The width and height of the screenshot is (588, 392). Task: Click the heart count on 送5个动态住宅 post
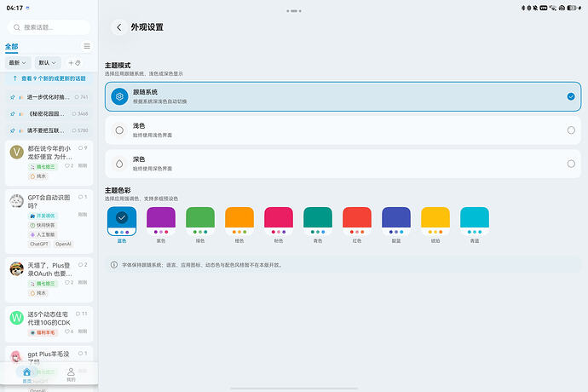click(69, 331)
